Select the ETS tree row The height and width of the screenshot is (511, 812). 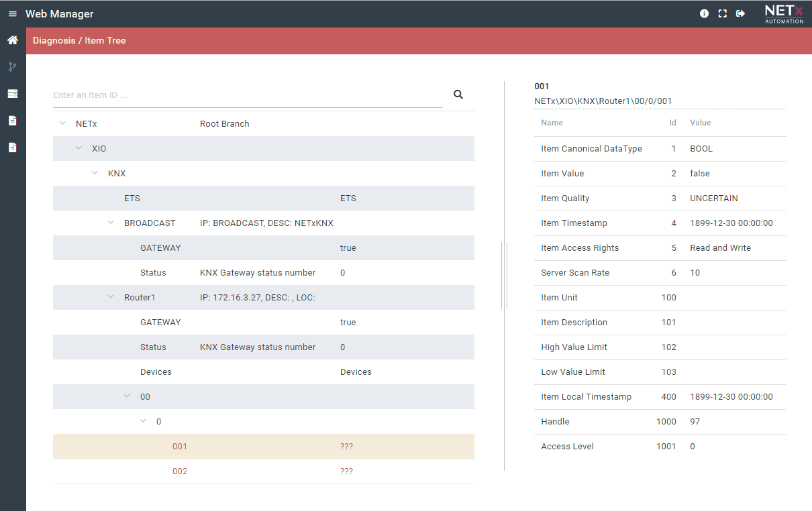pos(264,198)
